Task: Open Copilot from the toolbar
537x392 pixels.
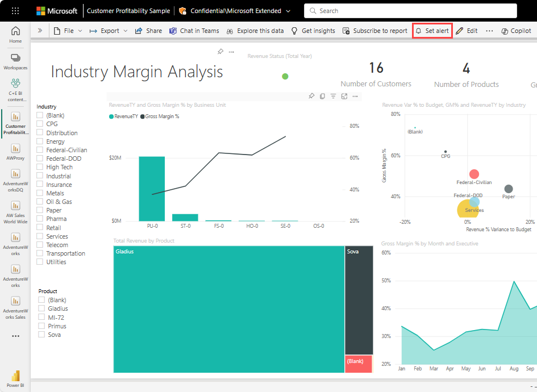Action: [x=516, y=31]
